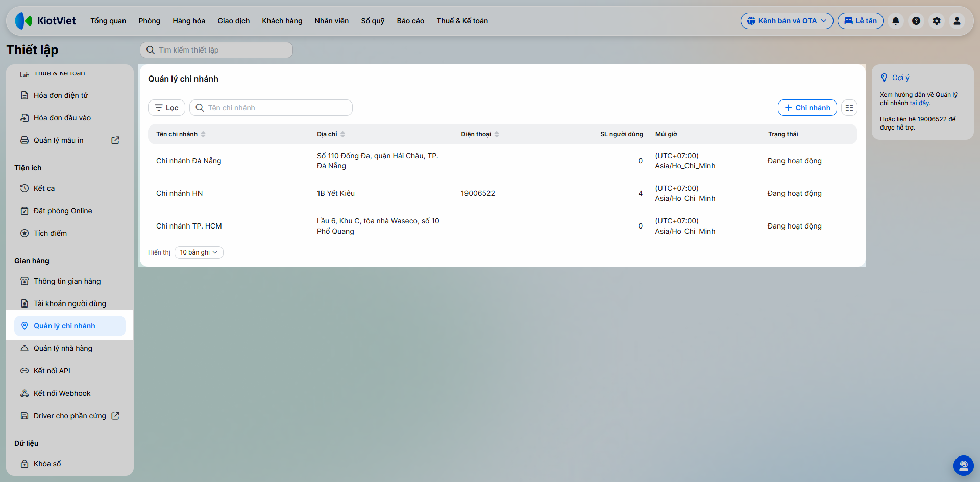The image size is (980, 482).
Task: Select Chi nhánh TP. HCM row name
Action: 189,226
